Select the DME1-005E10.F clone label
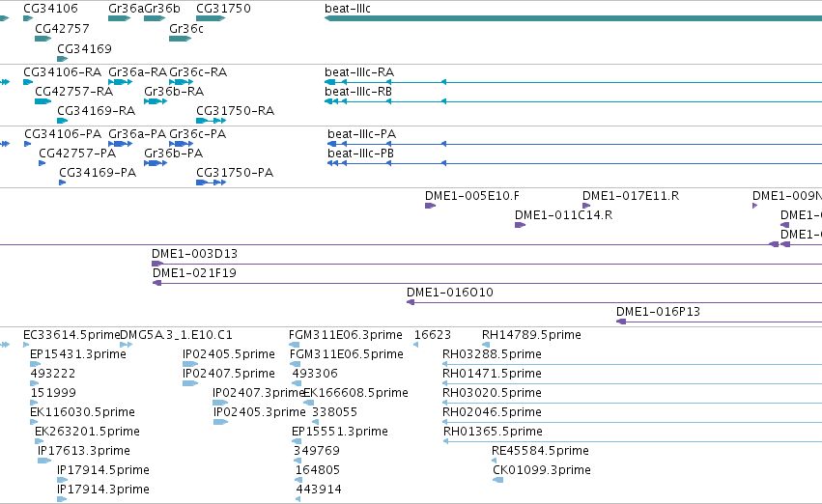The image size is (822, 504). [472, 195]
